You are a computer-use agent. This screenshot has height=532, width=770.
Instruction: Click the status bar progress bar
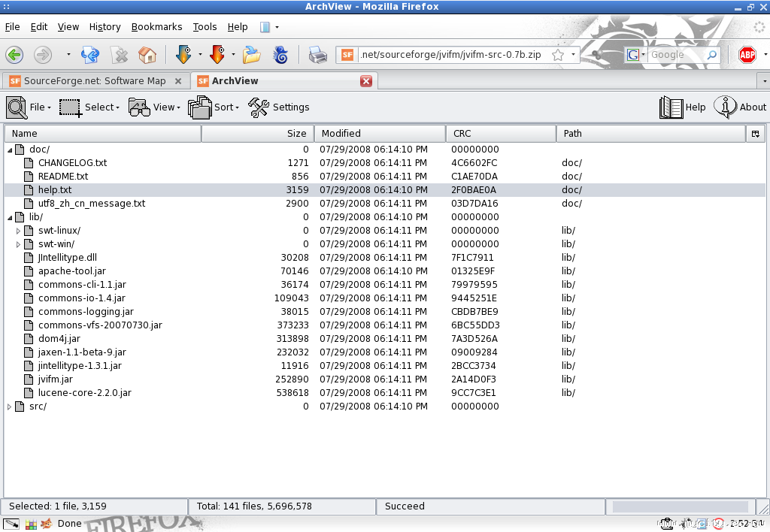(680, 507)
